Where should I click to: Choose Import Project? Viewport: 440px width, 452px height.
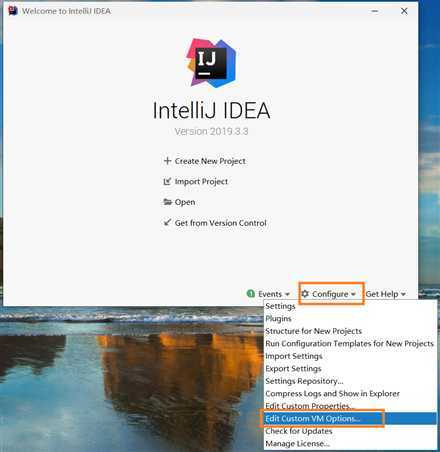[196, 182]
